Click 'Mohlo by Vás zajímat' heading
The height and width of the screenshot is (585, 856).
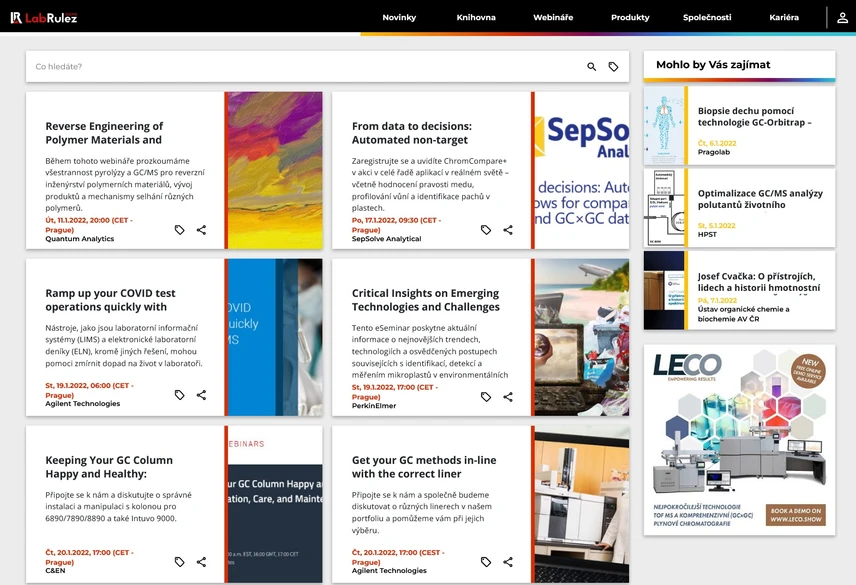tap(713, 65)
